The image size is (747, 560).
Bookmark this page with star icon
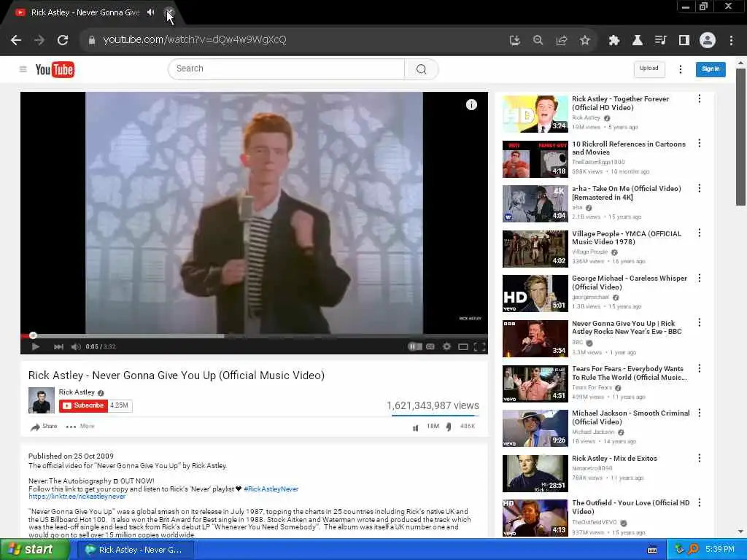[x=585, y=40]
